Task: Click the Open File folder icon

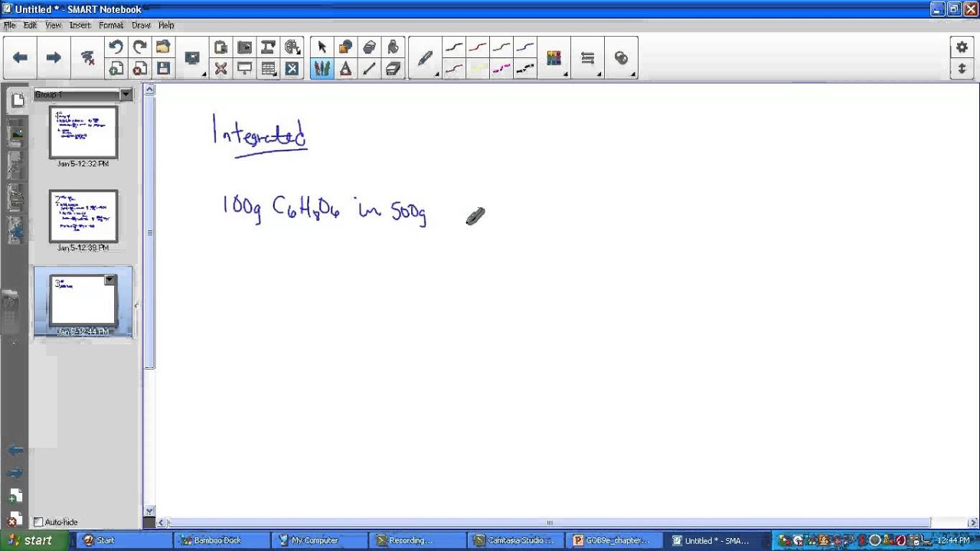Action: (x=163, y=47)
